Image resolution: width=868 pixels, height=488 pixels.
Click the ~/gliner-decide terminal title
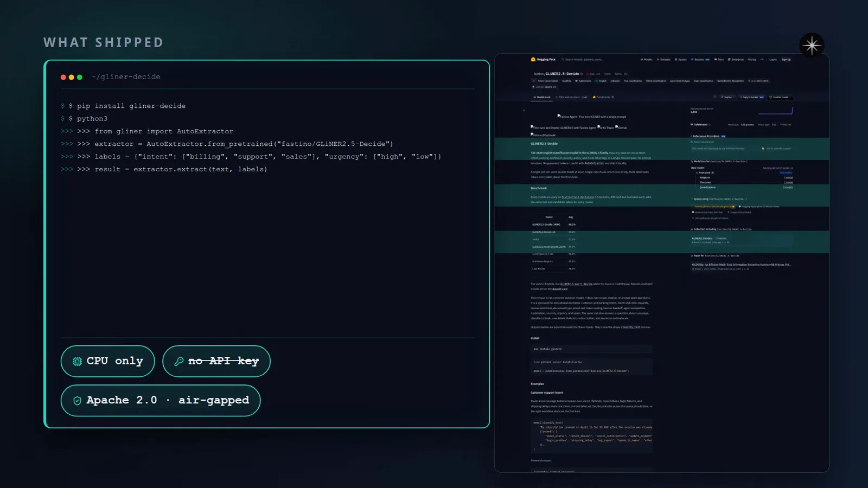[x=126, y=77]
